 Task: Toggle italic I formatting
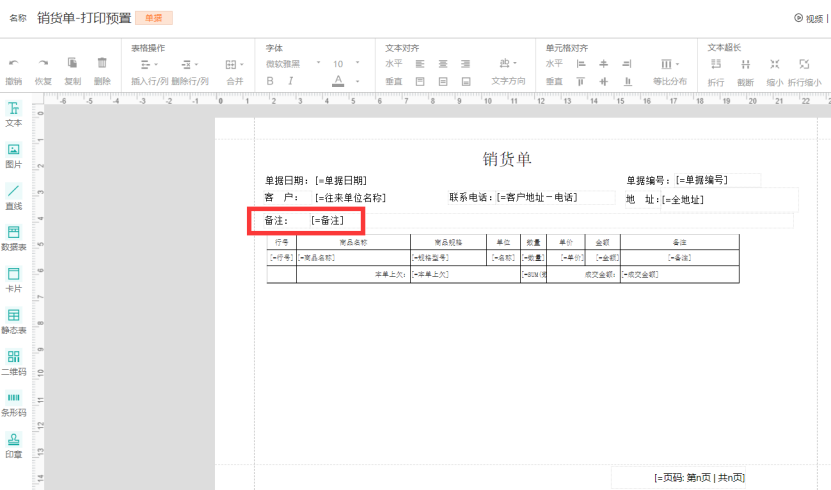click(x=290, y=81)
